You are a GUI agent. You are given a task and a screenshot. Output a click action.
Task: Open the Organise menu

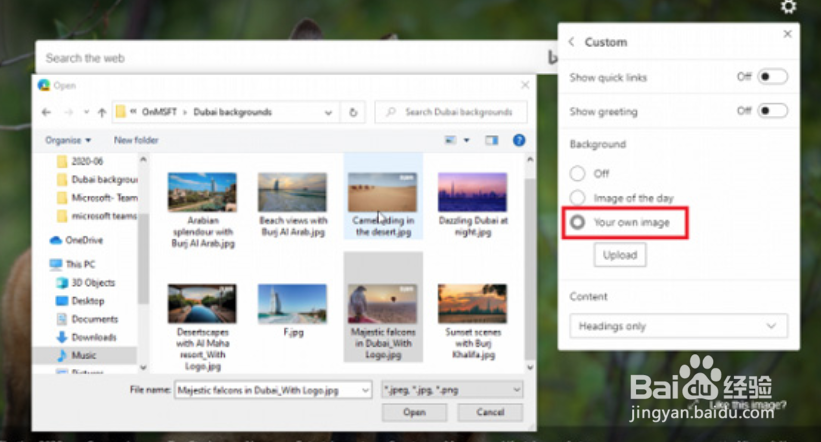click(68, 140)
